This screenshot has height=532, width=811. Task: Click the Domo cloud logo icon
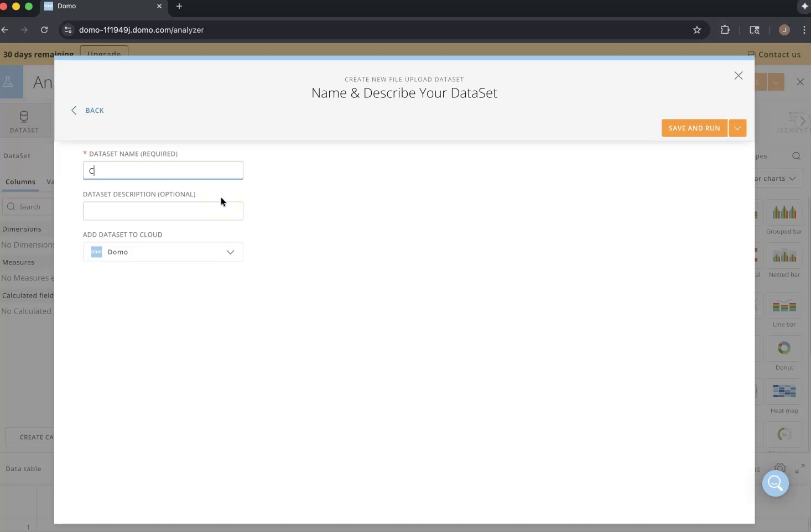point(96,252)
